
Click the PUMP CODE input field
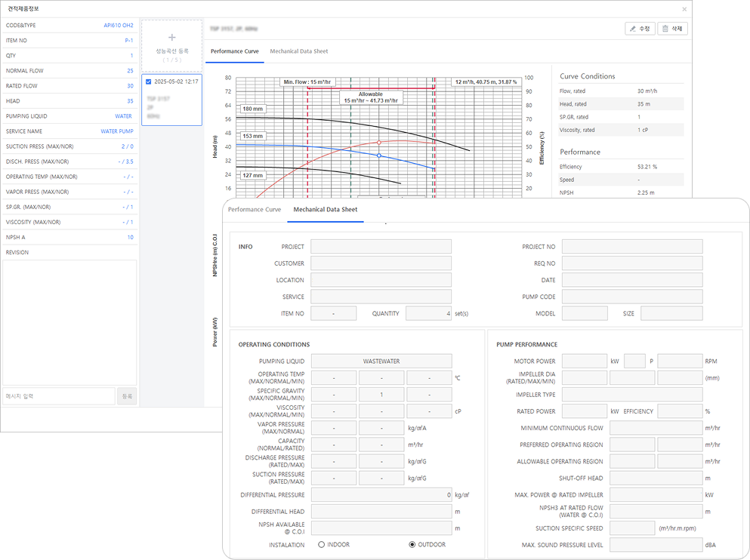[631, 297]
